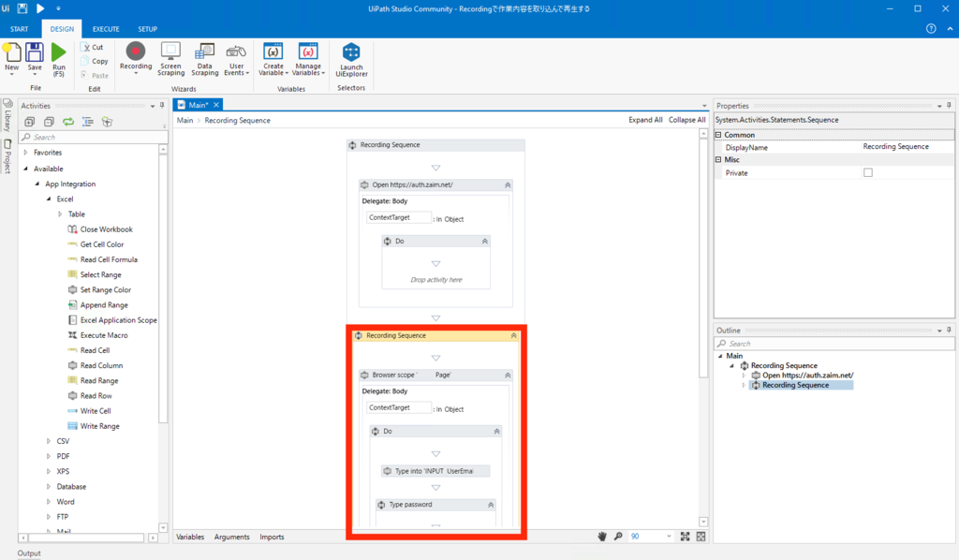The image size is (959, 560).
Task: Expand the Database tree node
Action: pyautogui.click(x=49, y=487)
